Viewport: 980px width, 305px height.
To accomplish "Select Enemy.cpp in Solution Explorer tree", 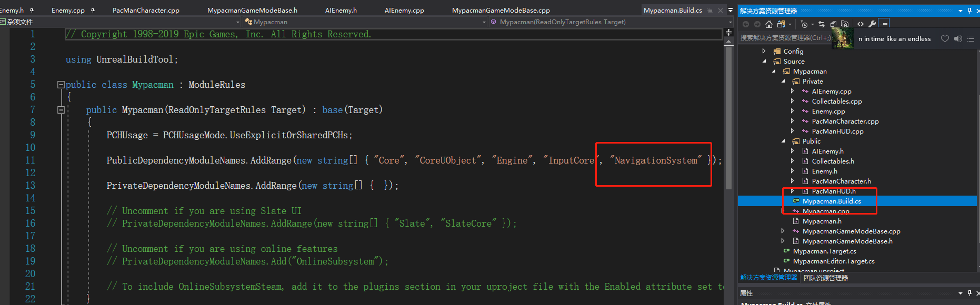I will (828, 111).
